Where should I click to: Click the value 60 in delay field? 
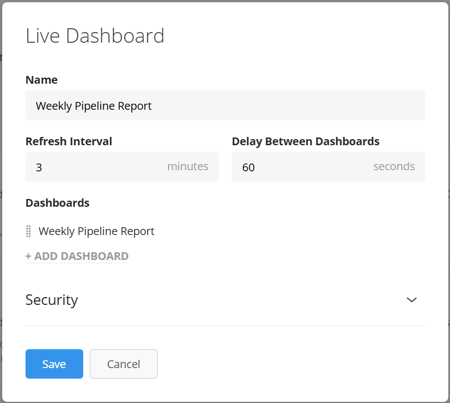click(x=248, y=167)
